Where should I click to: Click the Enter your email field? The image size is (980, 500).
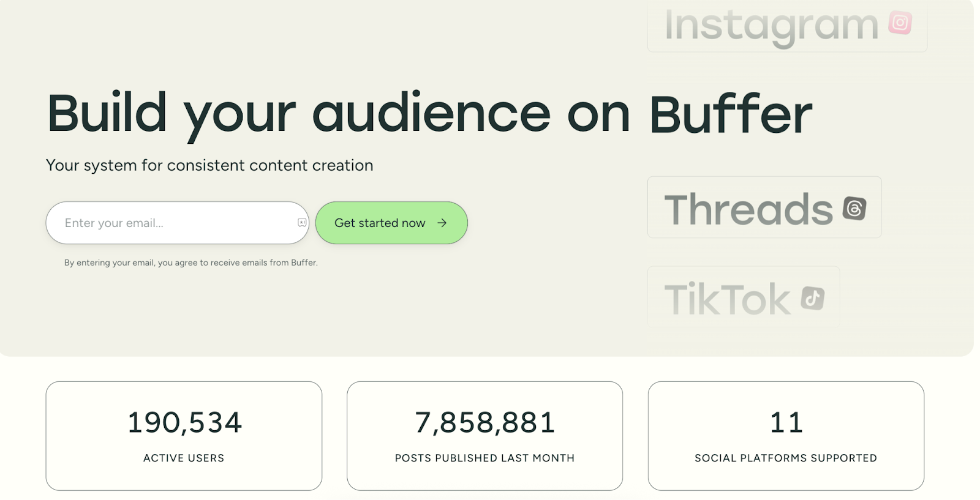pos(177,223)
